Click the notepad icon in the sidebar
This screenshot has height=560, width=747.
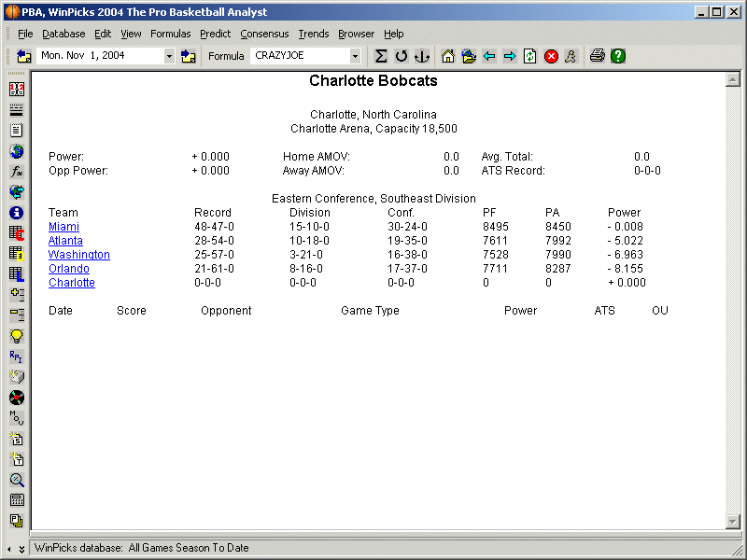(17, 131)
